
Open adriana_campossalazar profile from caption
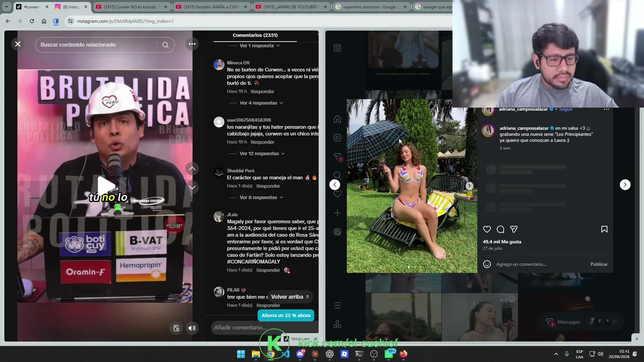[524, 128]
